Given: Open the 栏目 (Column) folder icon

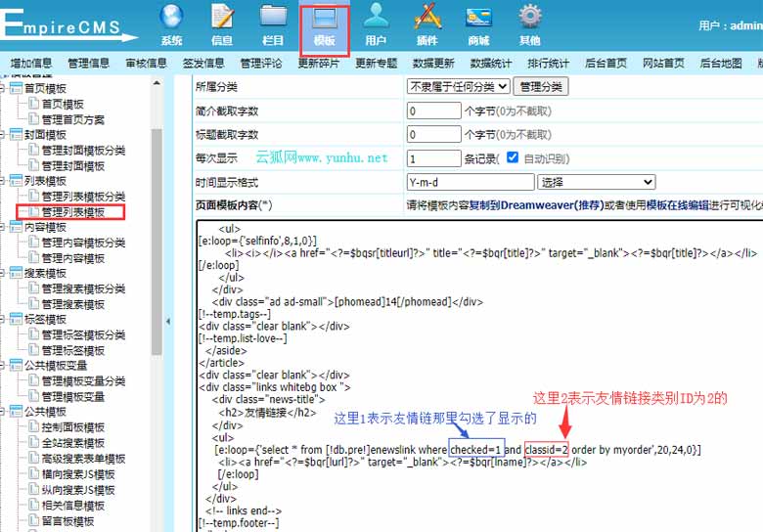Looking at the screenshot, I should point(274,16).
